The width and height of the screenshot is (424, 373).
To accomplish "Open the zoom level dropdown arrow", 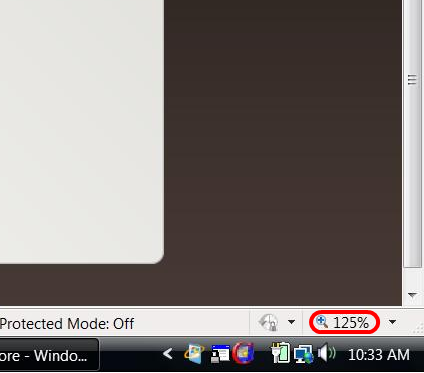I will pyautogui.click(x=392, y=322).
